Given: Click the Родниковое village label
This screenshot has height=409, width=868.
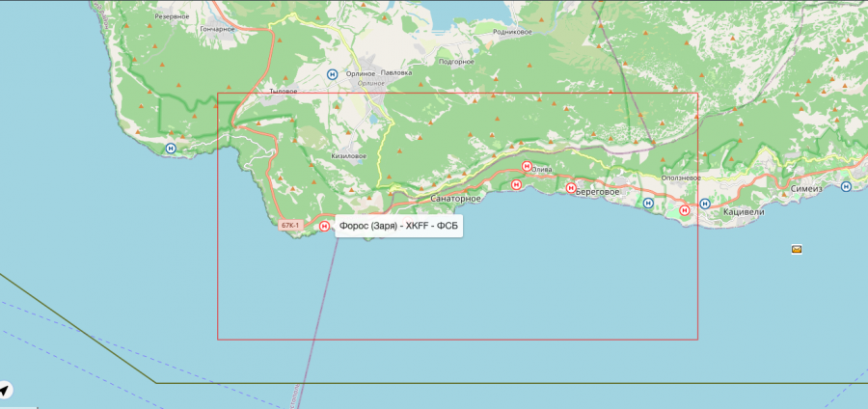Looking at the screenshot, I should click(x=512, y=32).
